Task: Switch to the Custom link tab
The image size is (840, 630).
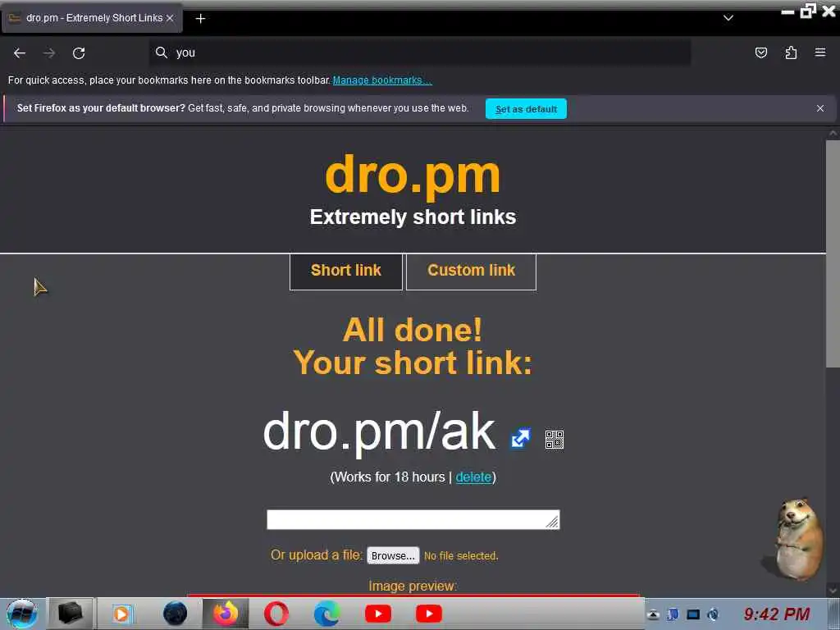Action: coord(472,272)
